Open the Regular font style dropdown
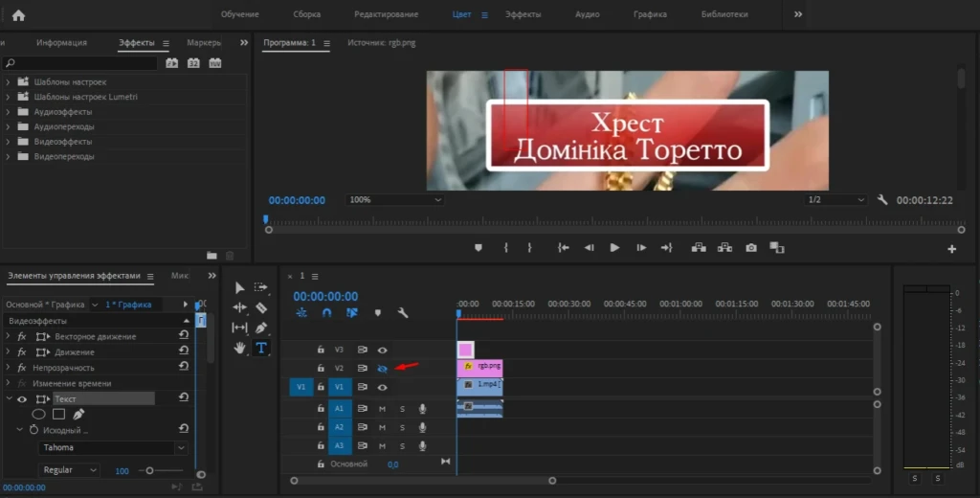The width and height of the screenshot is (980, 498). point(69,470)
